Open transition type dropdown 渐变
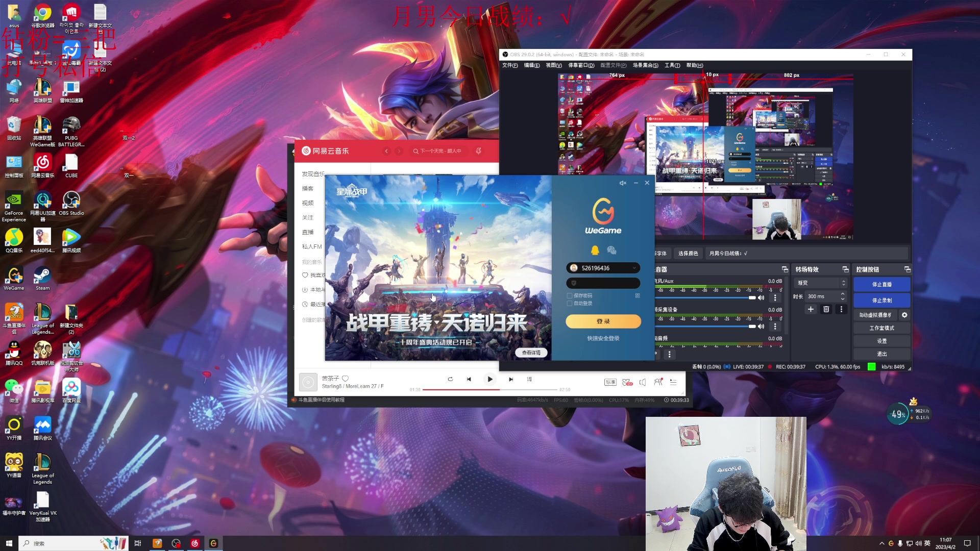The height and width of the screenshot is (551, 980). (x=820, y=283)
